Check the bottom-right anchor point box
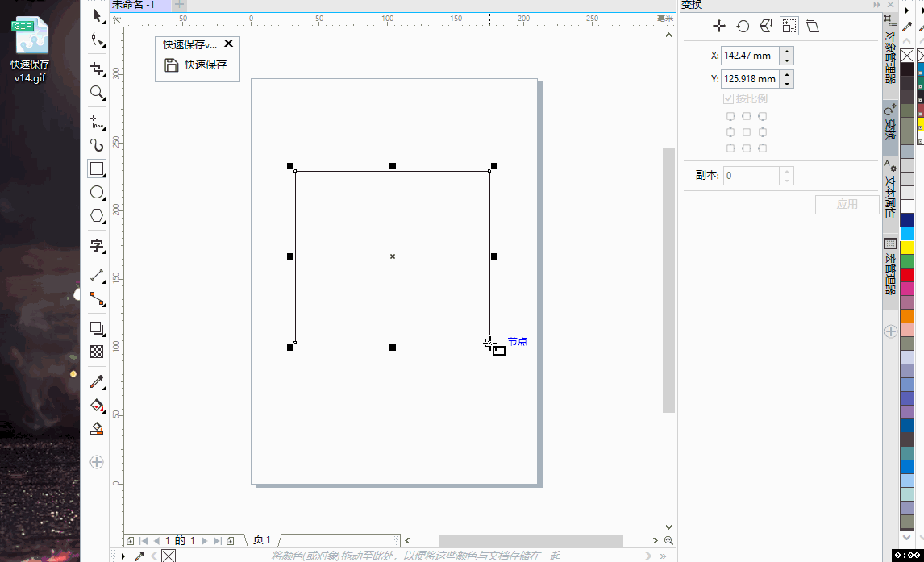This screenshot has width=924, height=562. (x=763, y=148)
